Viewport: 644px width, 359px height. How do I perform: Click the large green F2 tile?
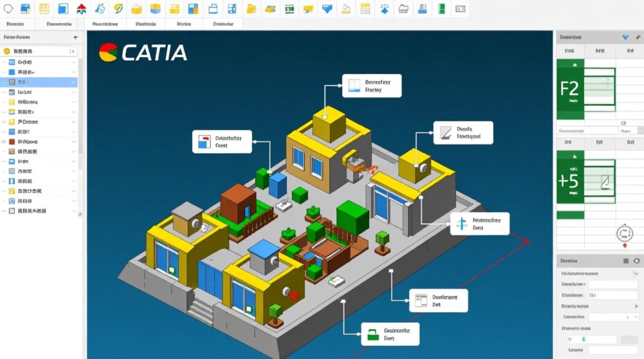[570, 89]
